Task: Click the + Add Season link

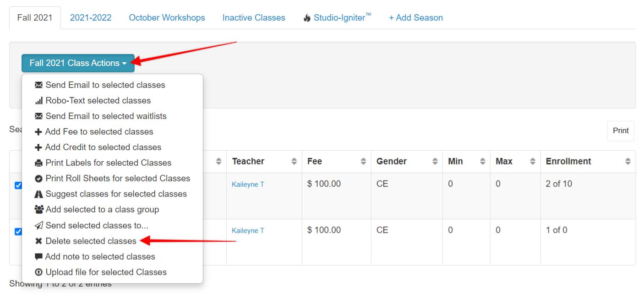Action: point(416,18)
